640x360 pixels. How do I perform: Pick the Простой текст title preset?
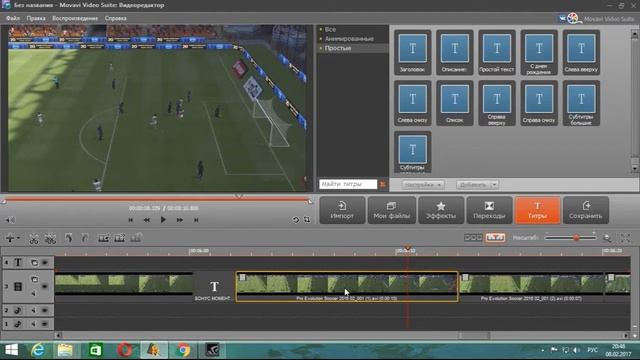[497, 52]
